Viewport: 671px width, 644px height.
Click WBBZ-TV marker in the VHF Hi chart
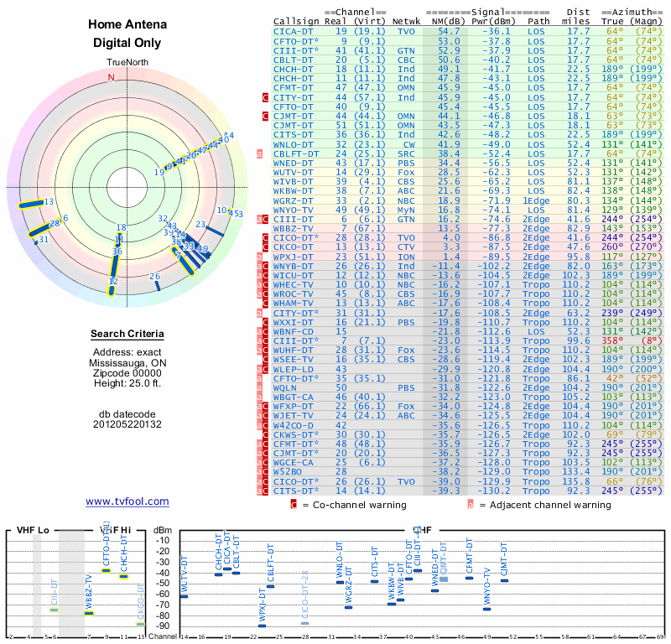(89, 613)
